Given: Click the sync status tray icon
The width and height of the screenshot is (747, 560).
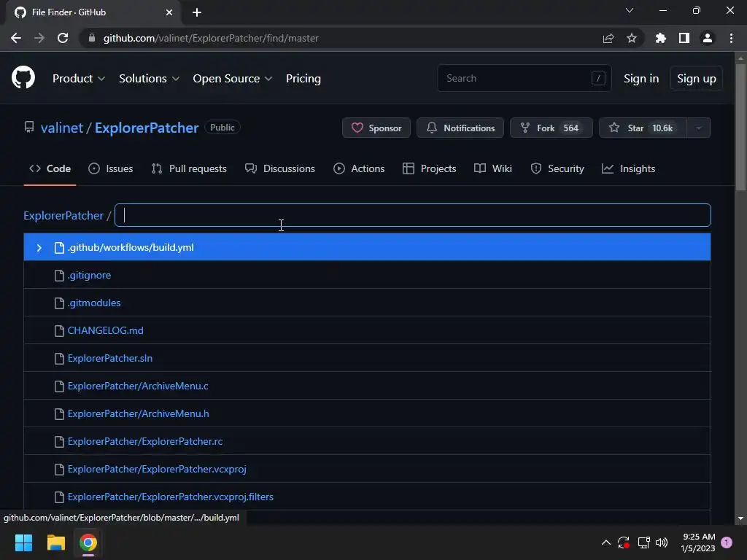Looking at the screenshot, I should 624,542.
